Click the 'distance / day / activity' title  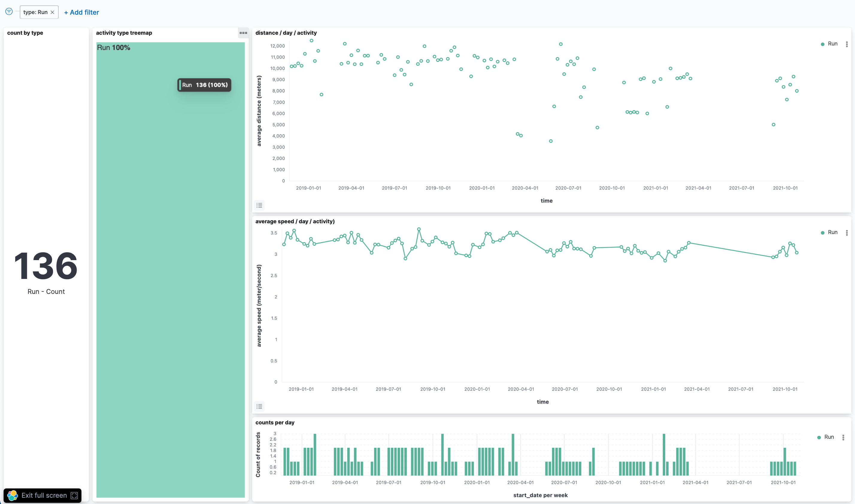(x=286, y=33)
